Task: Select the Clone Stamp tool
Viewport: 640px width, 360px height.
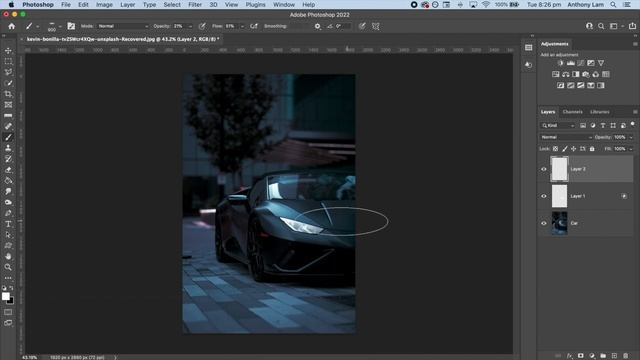Action: click(x=8, y=148)
